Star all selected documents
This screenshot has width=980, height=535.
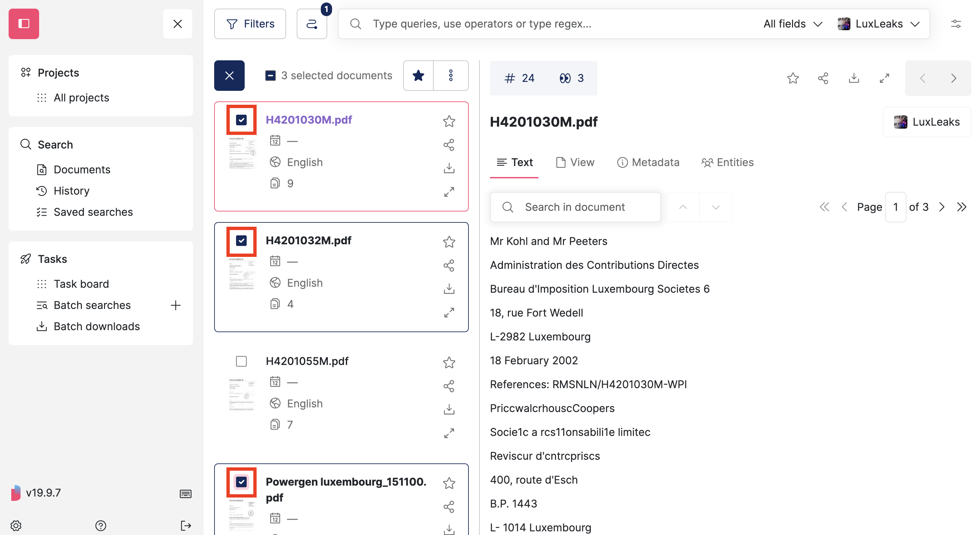418,75
